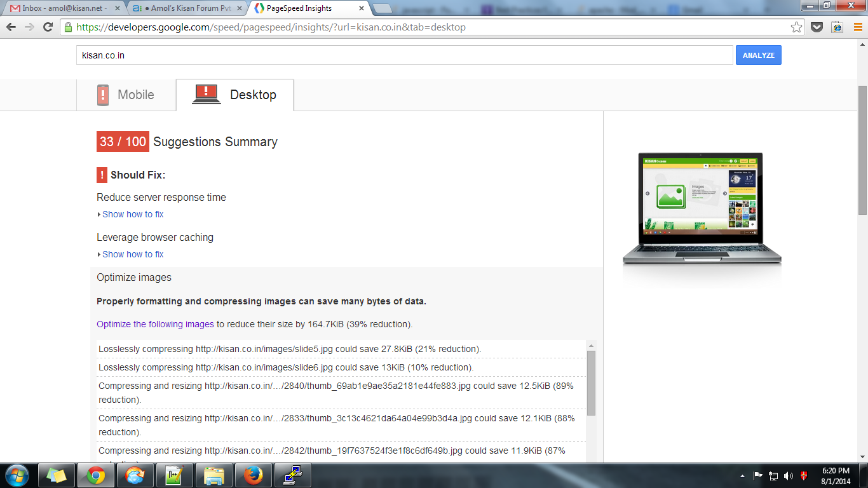Expand fix for Reduce server response time
Image resolution: width=868 pixels, height=488 pixels.
133,214
